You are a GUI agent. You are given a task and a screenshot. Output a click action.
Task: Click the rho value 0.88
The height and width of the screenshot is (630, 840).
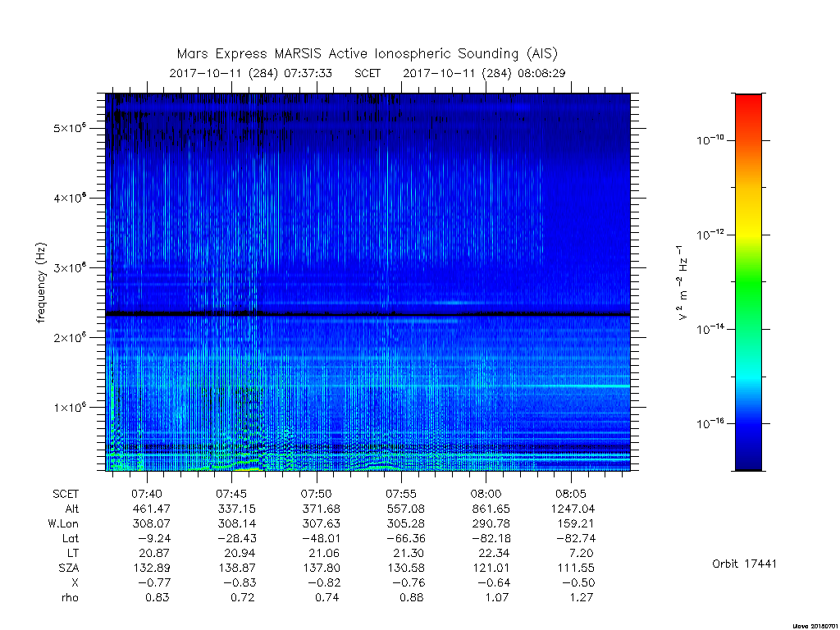click(x=412, y=597)
